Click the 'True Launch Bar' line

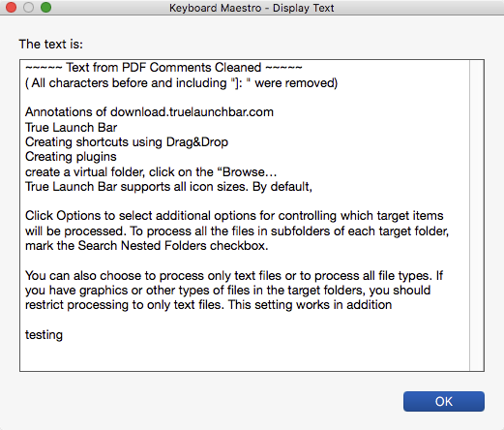[71, 127]
